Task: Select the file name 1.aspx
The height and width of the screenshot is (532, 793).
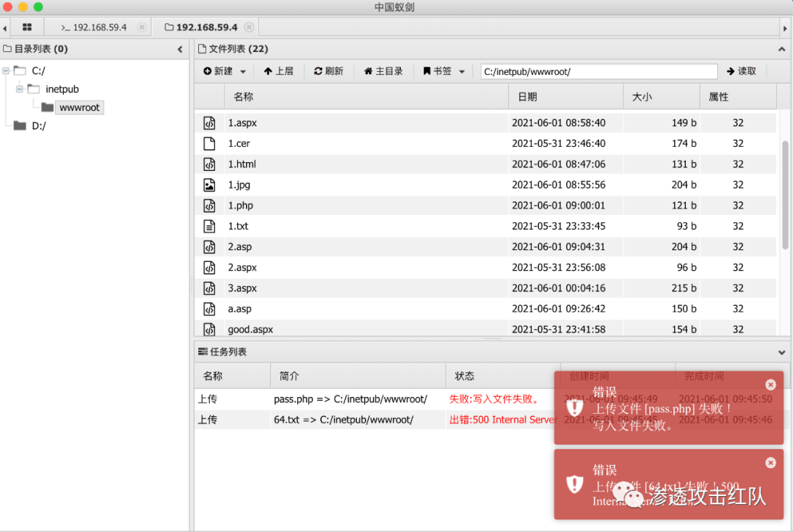Action: pyautogui.click(x=242, y=123)
